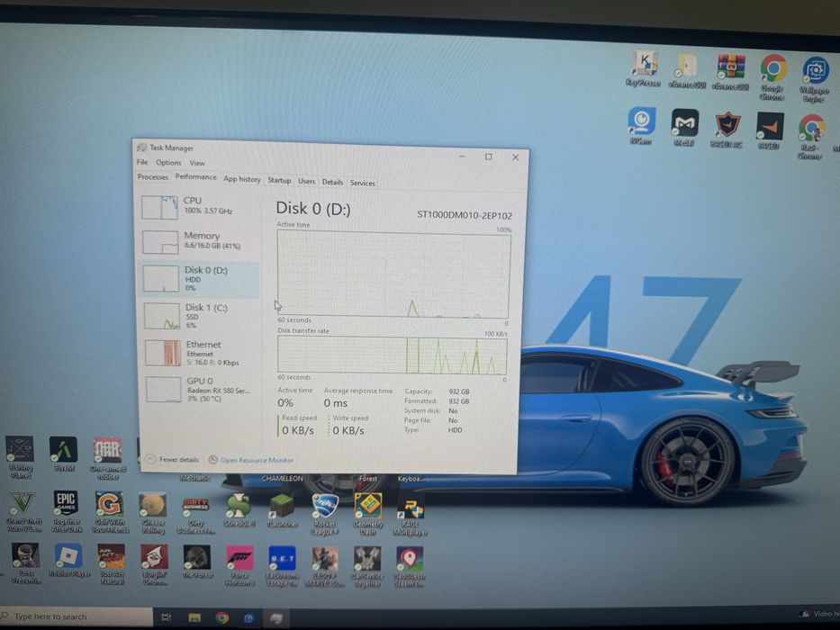This screenshot has height=630, width=840.
Task: Switch to the Services tab
Action: (x=363, y=184)
